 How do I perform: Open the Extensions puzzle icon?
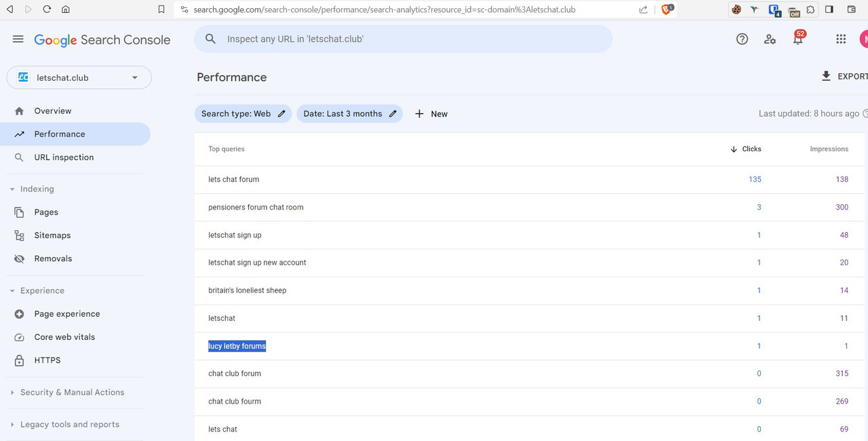(x=811, y=9)
